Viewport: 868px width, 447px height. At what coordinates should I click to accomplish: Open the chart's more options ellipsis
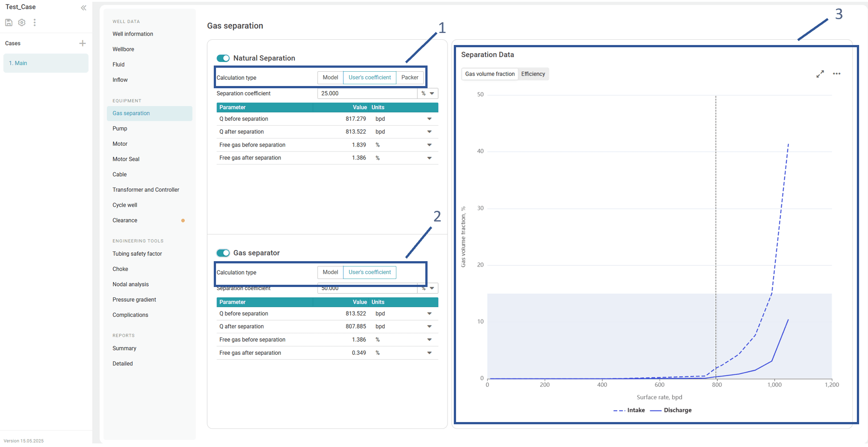[x=836, y=74]
